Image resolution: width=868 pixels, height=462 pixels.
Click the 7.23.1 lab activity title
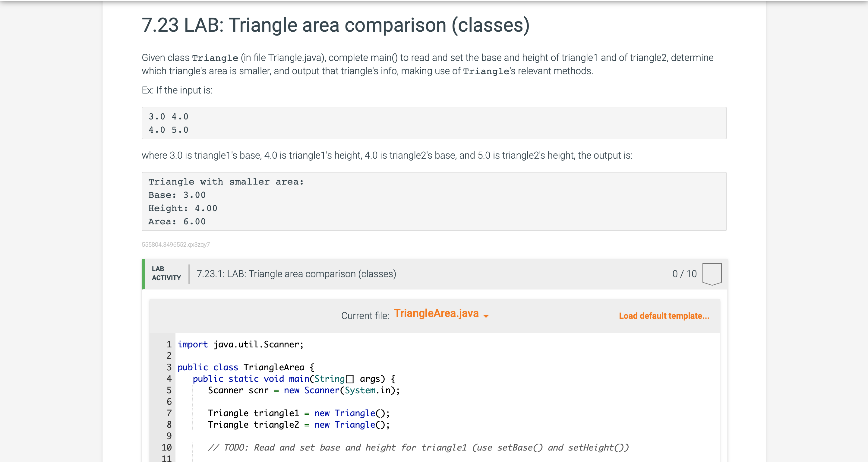(x=296, y=274)
